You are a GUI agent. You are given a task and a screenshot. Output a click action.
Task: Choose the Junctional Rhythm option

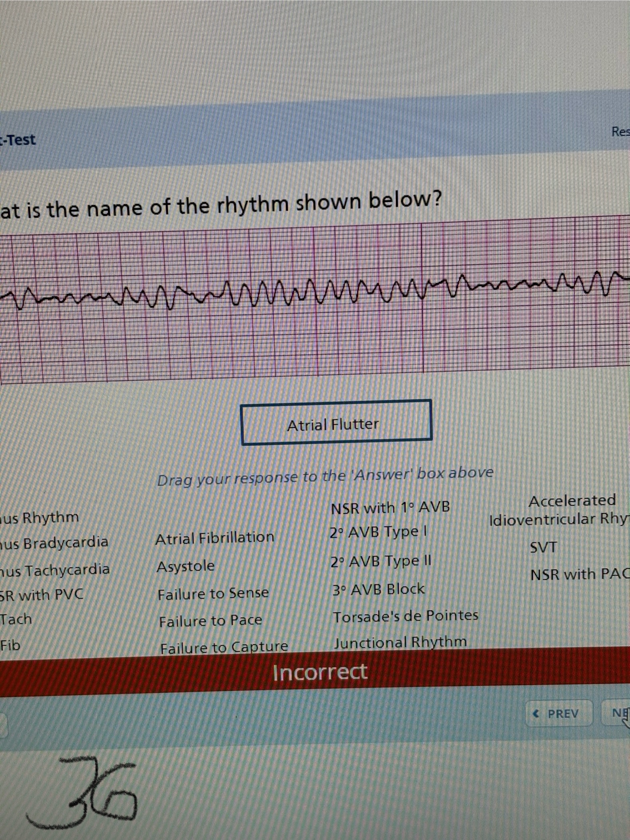point(400,643)
